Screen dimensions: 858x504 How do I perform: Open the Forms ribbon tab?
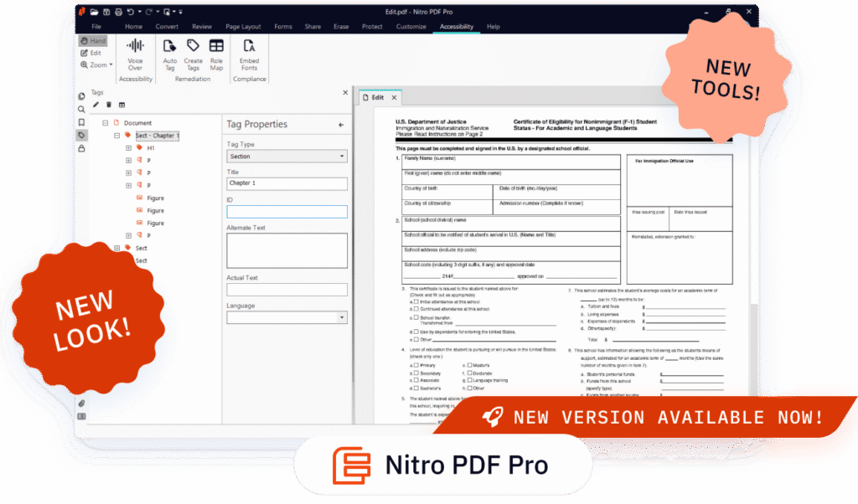pyautogui.click(x=283, y=27)
